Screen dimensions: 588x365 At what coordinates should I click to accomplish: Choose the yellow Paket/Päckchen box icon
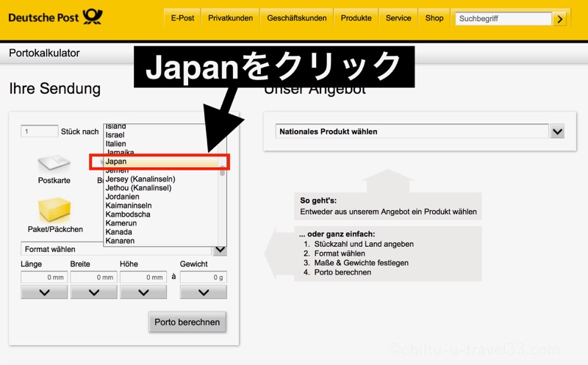[54, 209]
